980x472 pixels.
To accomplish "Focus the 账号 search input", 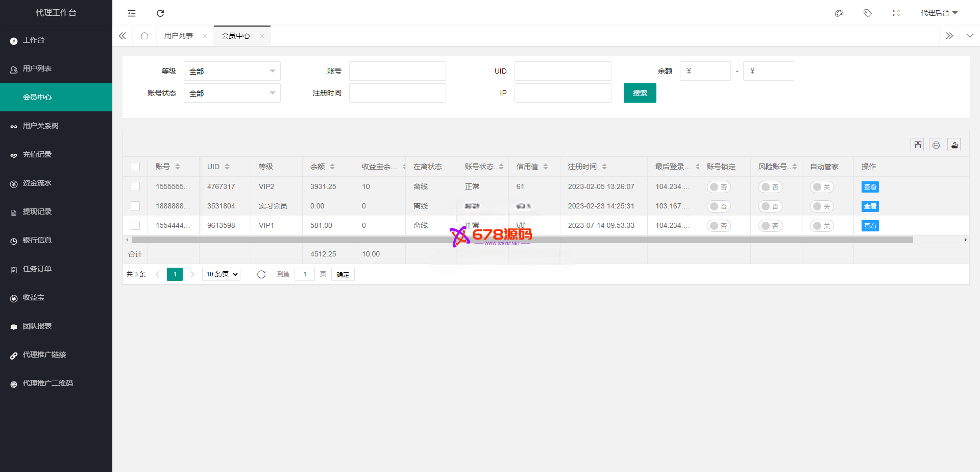I will coord(398,71).
